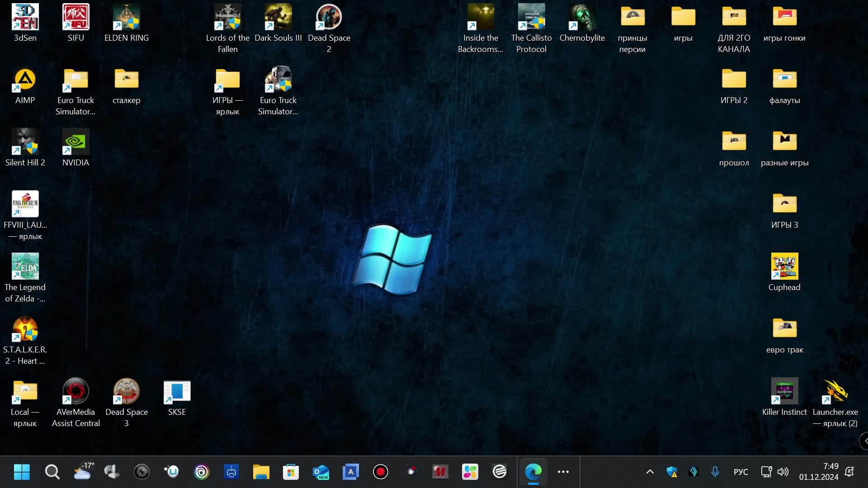Viewport: 868px width, 488px height.
Task: Click the ELDEN RING shortcut
Action: click(127, 23)
